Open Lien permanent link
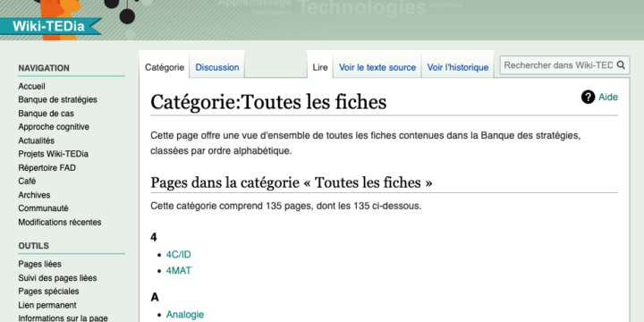The width and height of the screenshot is (644, 322). [x=47, y=305]
